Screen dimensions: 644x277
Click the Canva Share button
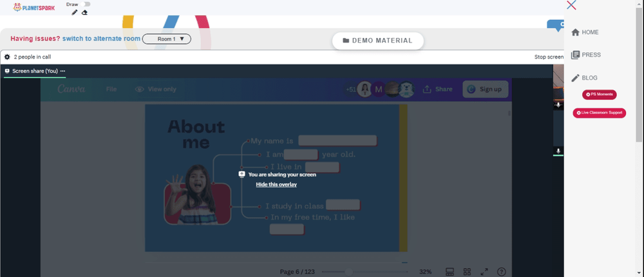click(x=437, y=89)
